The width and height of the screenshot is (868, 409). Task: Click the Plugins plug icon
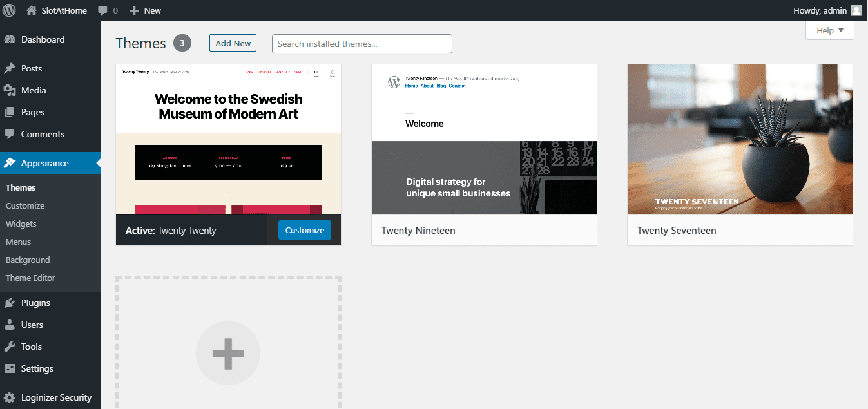tap(10, 303)
